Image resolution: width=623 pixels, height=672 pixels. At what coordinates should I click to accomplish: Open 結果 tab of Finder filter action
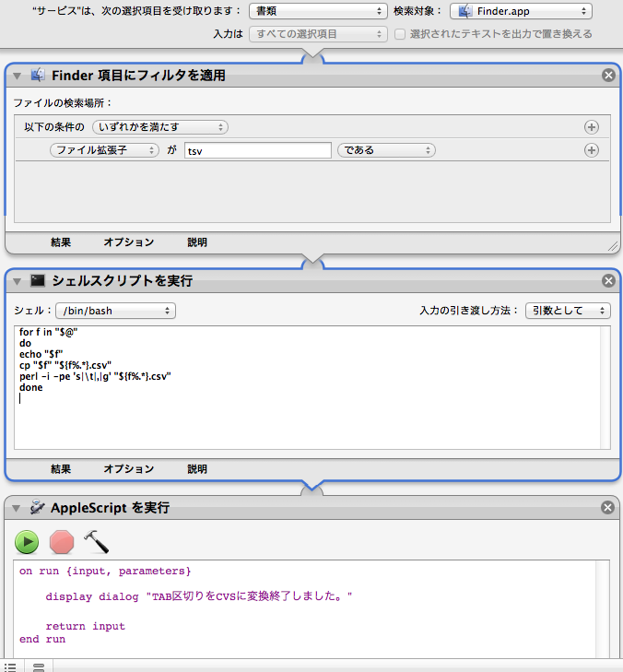(x=61, y=242)
